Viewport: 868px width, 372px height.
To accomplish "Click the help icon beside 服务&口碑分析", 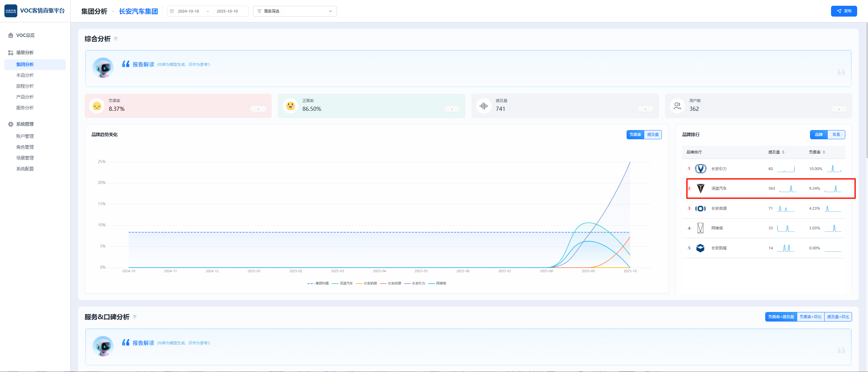I will point(135,317).
